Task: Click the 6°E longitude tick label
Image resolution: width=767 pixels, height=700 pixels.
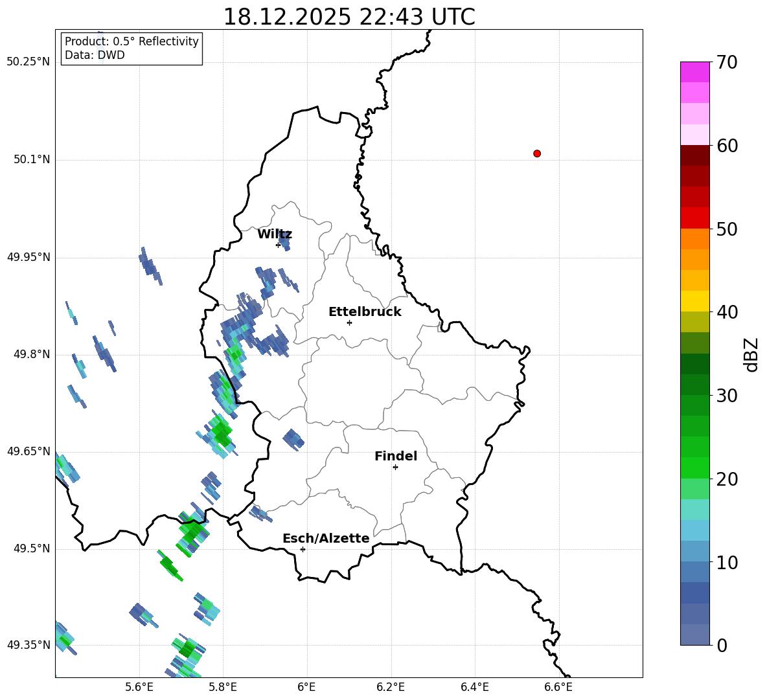Action: click(306, 687)
